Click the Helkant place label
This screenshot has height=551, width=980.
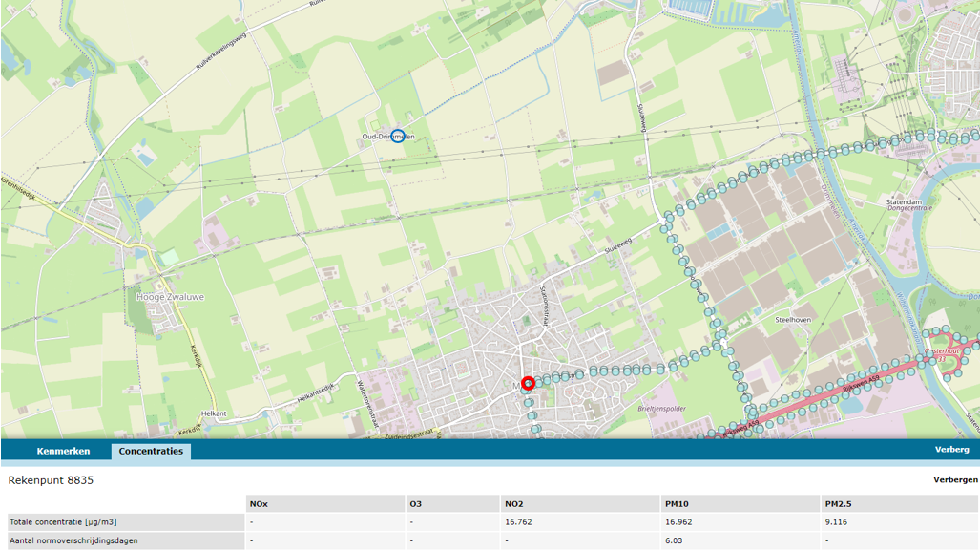point(214,413)
